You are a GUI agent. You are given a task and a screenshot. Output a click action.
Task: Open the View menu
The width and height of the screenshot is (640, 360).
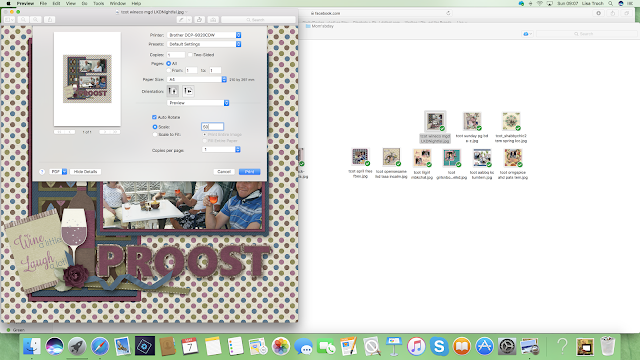(71, 3)
